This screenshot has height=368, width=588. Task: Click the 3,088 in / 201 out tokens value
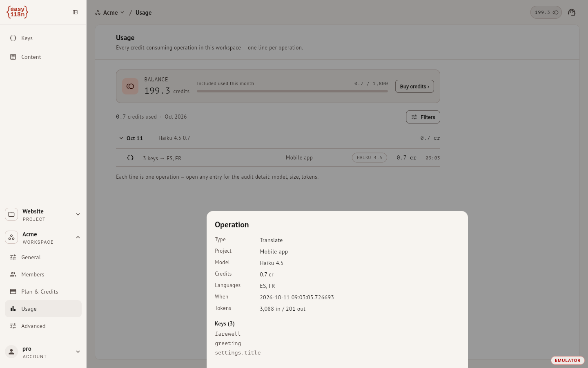[x=283, y=309]
